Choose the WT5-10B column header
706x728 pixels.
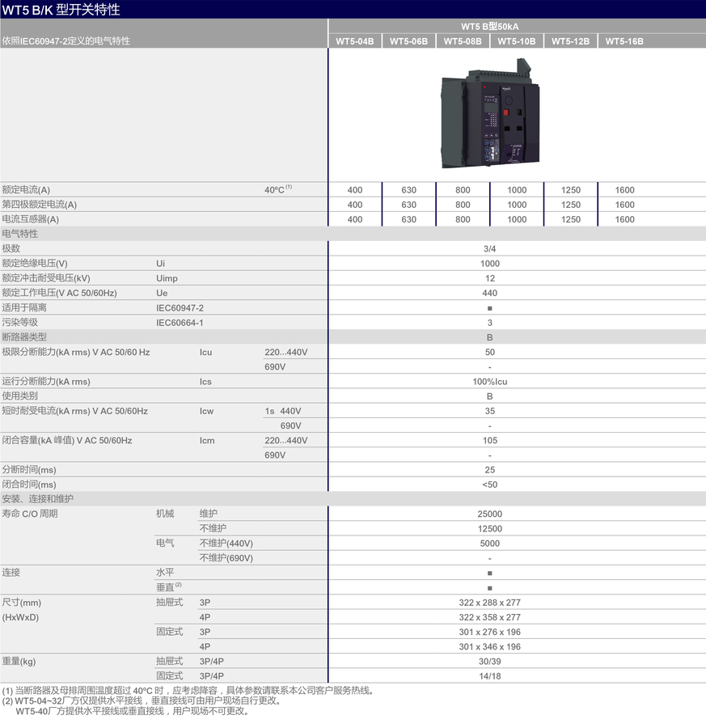coord(516,41)
